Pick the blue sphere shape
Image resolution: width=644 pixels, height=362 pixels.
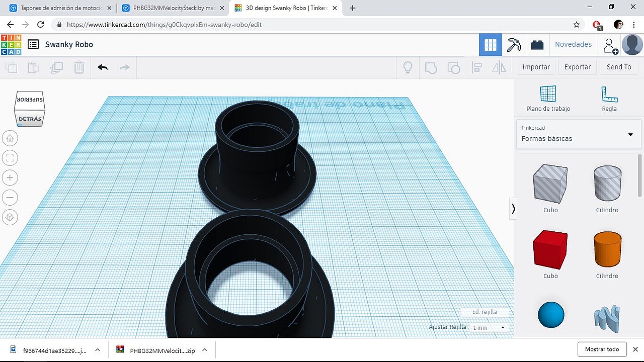click(551, 315)
